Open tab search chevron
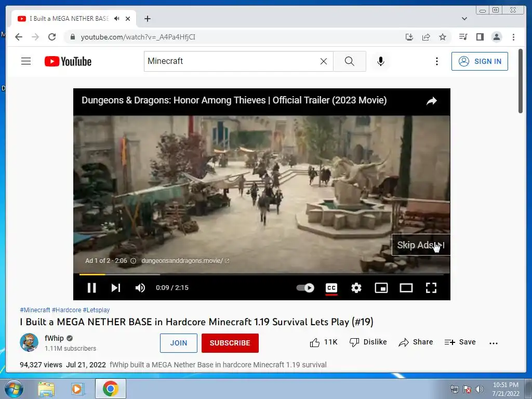532x399 pixels. click(464, 19)
